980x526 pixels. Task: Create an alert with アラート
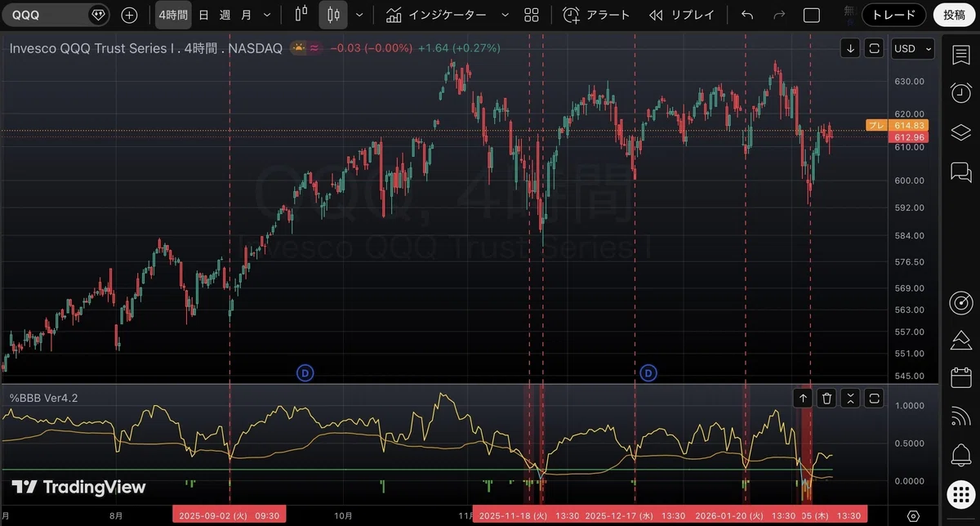point(597,15)
